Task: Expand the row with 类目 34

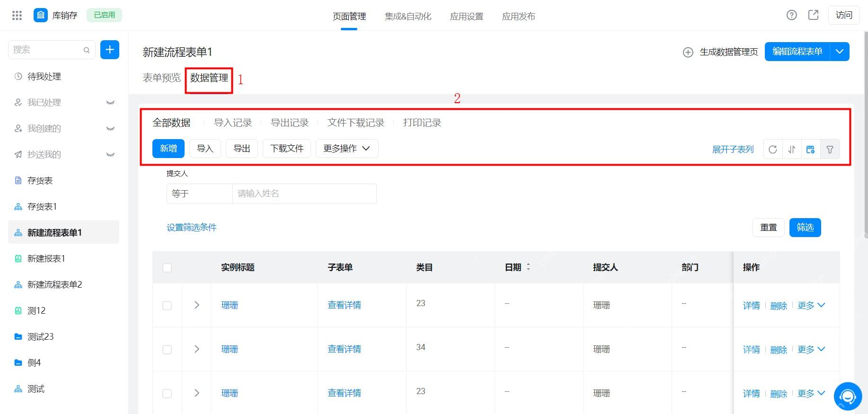Action: point(197,349)
